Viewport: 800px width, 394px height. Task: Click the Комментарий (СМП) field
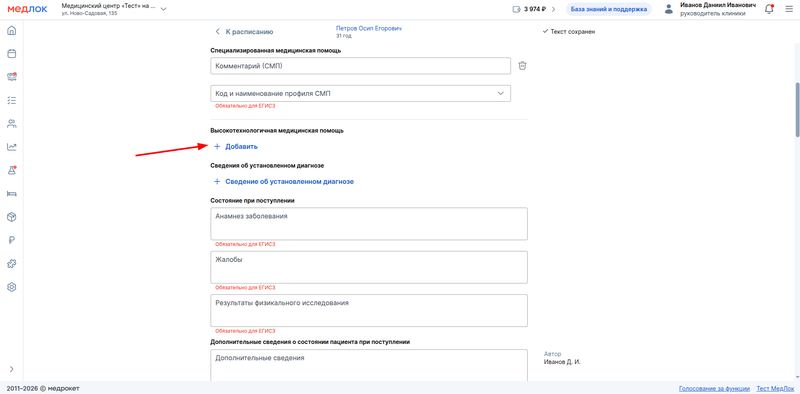[360, 66]
